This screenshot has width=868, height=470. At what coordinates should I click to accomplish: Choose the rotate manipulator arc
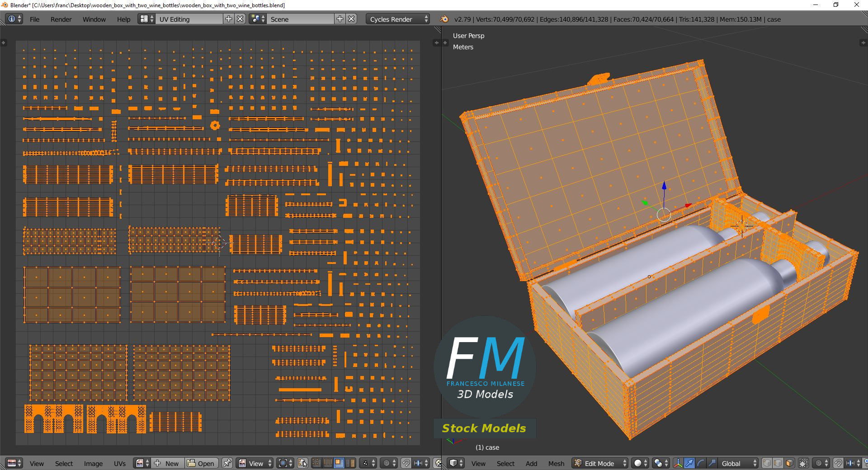click(700, 463)
